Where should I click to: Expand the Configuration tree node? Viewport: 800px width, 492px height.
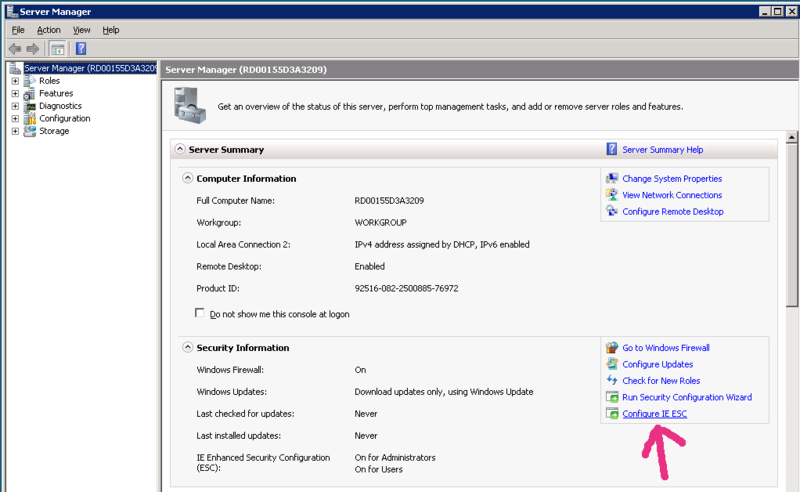pos(15,118)
